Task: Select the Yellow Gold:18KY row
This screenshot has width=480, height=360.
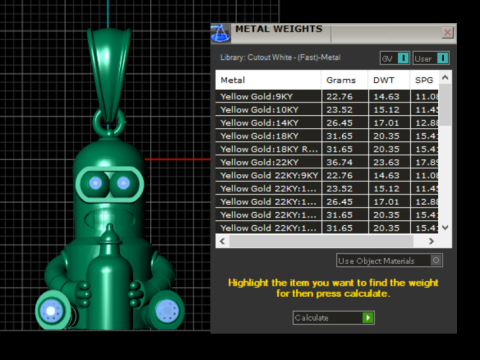Action: point(327,136)
